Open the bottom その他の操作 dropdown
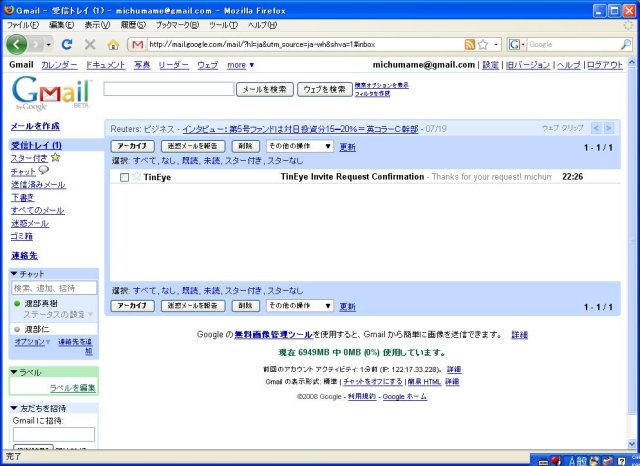Screen dimensions: 640x466 [300, 306]
